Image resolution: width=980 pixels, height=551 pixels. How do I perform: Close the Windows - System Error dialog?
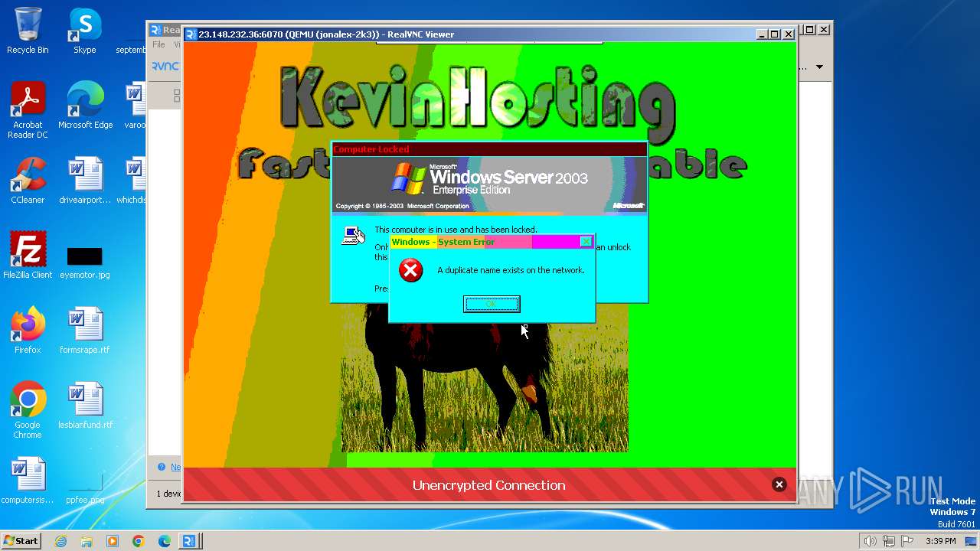(586, 242)
